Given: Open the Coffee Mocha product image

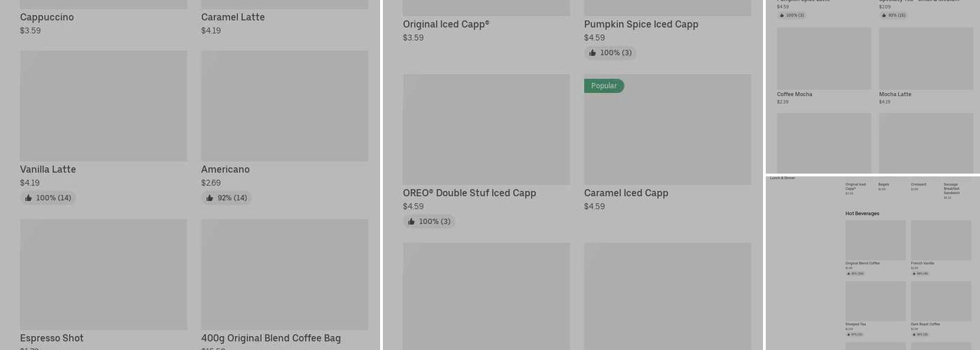Looking at the screenshot, I should click(824, 59).
